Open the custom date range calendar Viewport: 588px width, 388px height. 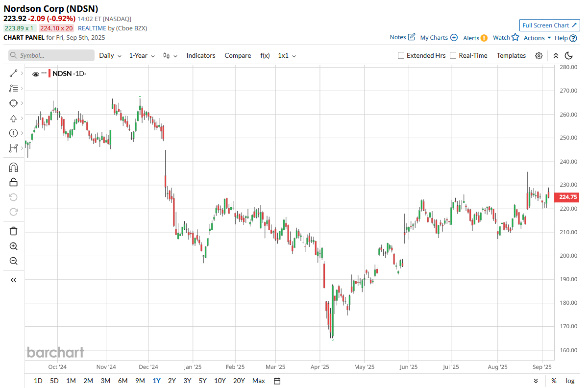[x=277, y=381]
